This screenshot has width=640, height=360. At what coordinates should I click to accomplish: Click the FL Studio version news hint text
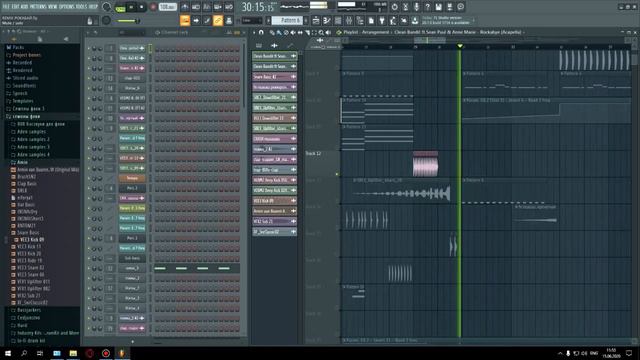[x=446, y=20]
